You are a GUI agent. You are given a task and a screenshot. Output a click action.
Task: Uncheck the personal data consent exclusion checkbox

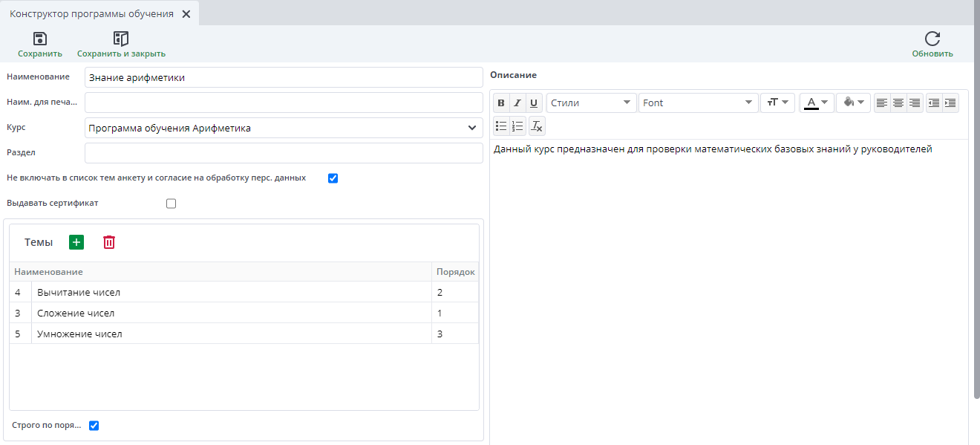[333, 178]
